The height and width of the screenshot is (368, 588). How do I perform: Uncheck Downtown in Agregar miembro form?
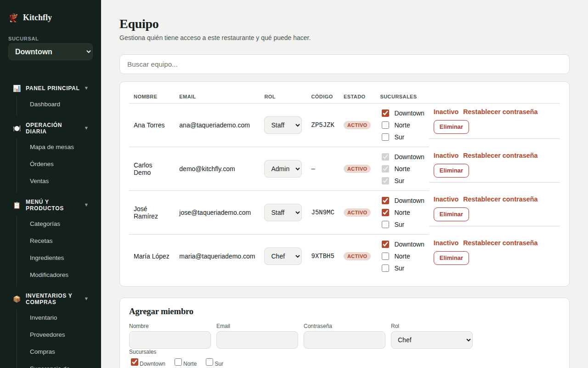coord(135,362)
